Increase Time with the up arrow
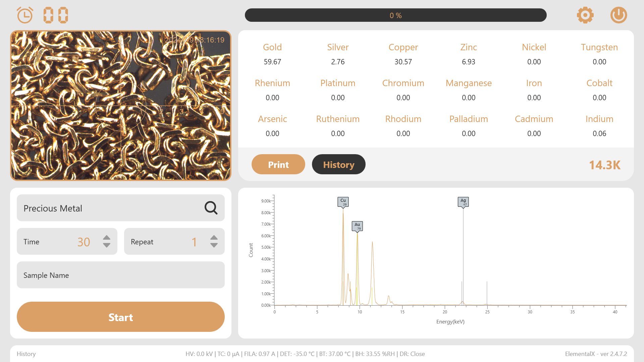644x362 pixels. click(107, 237)
